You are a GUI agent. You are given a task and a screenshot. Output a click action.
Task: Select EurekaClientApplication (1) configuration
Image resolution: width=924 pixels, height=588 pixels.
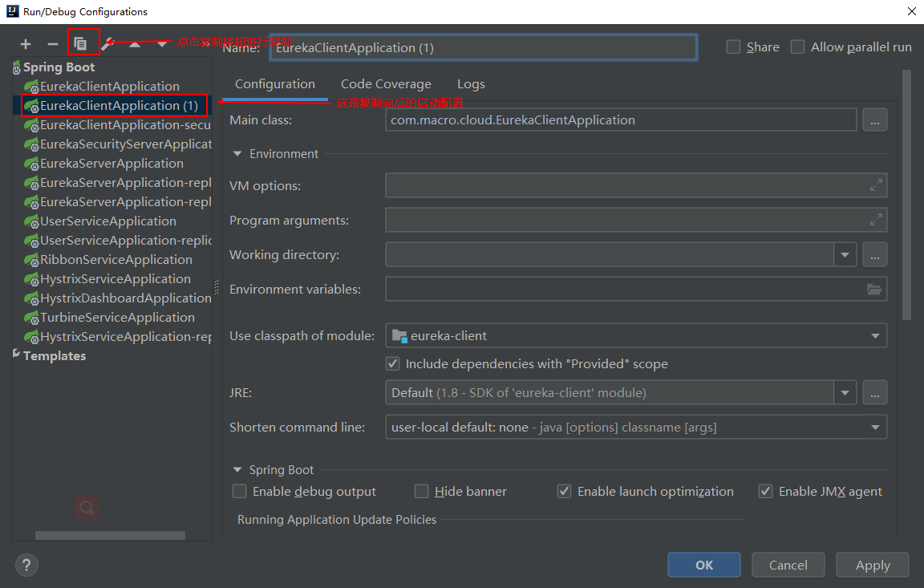(x=119, y=106)
